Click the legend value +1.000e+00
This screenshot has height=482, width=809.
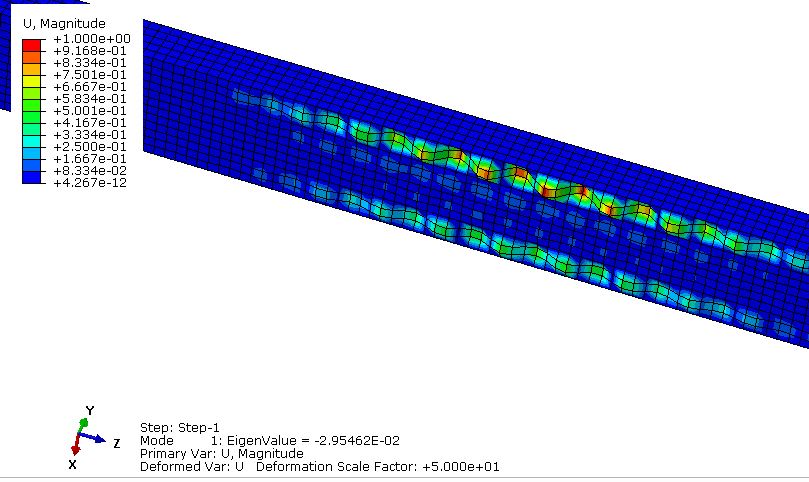[92, 39]
